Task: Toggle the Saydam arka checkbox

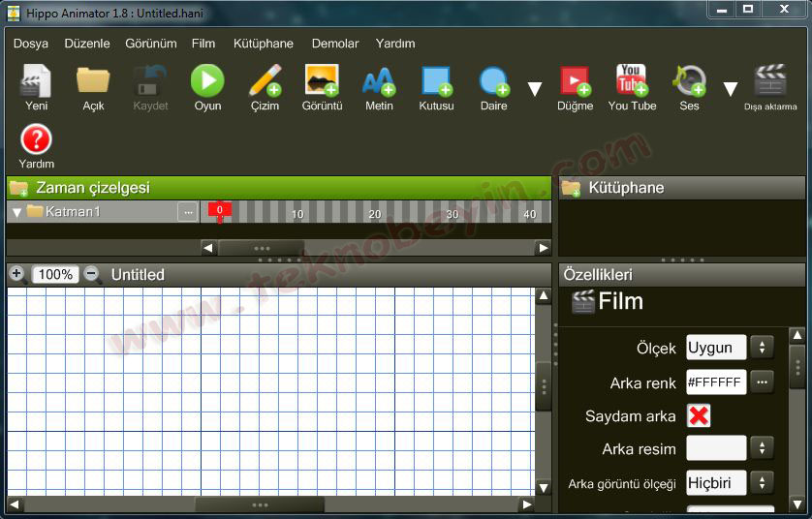Action: coord(699,415)
